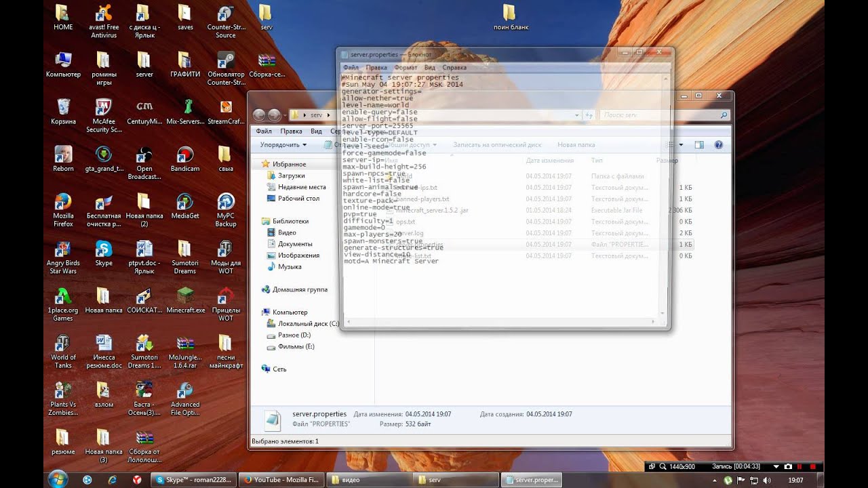Launch Plants Vs Zombies desktop icon
The image size is (868, 488).
pyautogui.click(x=63, y=399)
